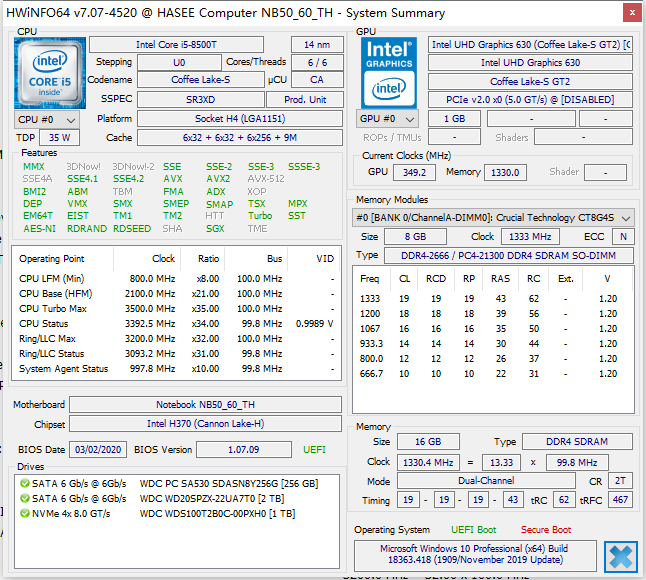The height and width of the screenshot is (580, 646).
Task: Click the BIOS Date field 03/02/2020
Action: click(x=98, y=449)
